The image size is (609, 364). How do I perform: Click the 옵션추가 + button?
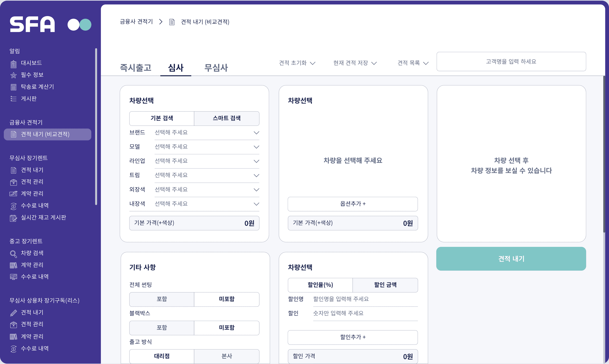[x=353, y=204]
